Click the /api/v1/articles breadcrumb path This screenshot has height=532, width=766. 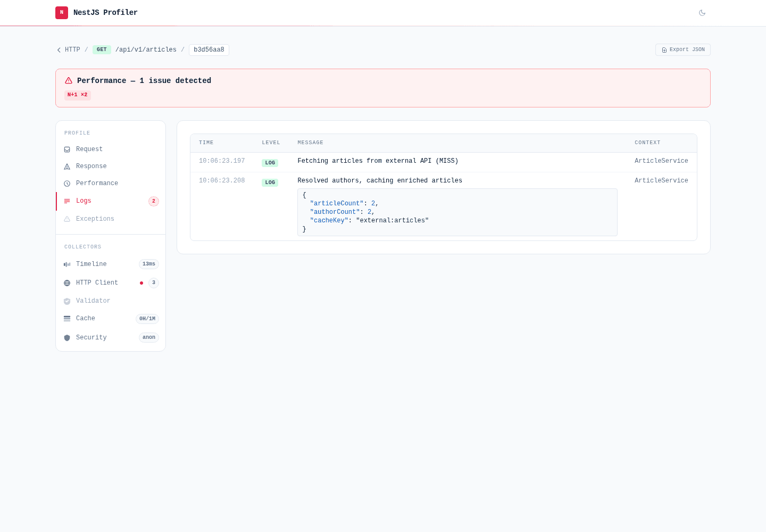[x=146, y=50]
